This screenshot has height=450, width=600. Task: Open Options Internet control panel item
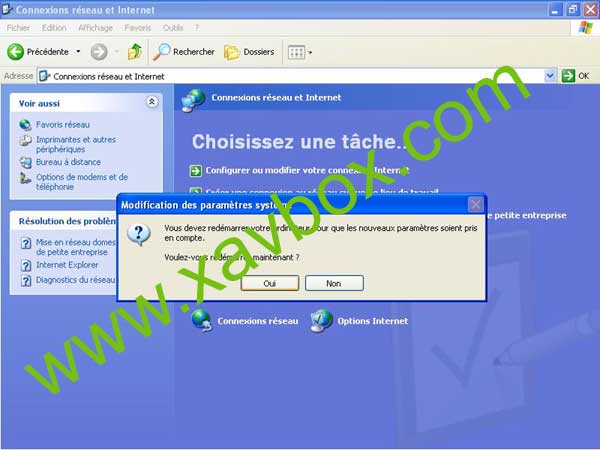pyautogui.click(x=373, y=321)
